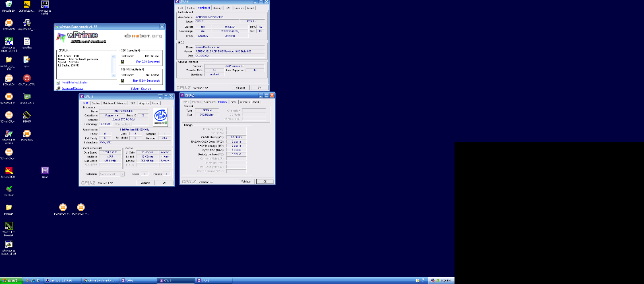The height and width of the screenshot is (284, 644).
Task: Open the Shortcut to setfsb icon
Action: [45, 6]
